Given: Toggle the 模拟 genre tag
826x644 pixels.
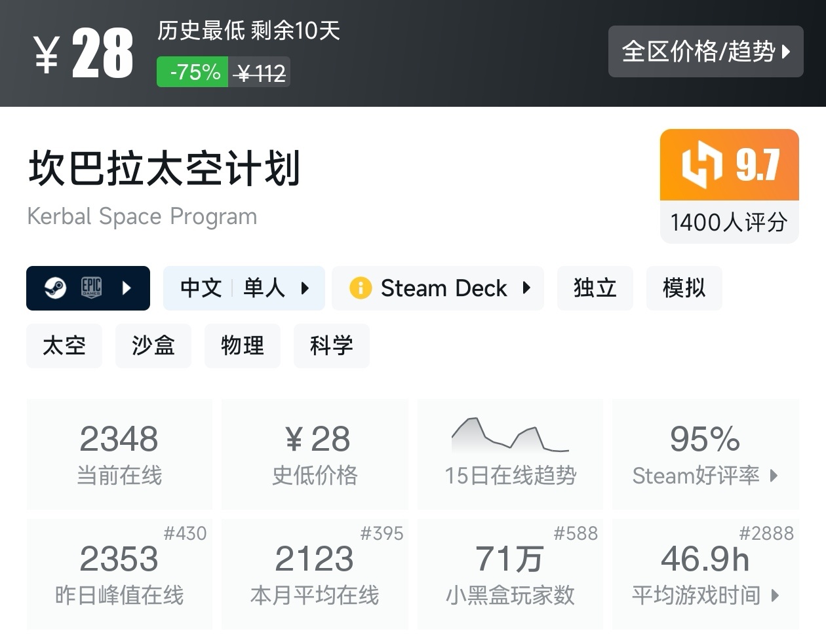Looking at the screenshot, I should pyautogui.click(x=684, y=288).
